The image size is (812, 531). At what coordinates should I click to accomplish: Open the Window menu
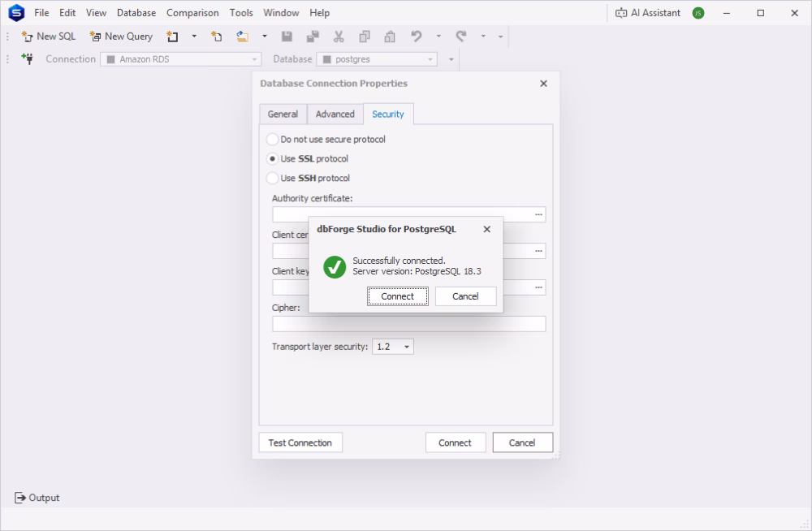click(x=281, y=12)
